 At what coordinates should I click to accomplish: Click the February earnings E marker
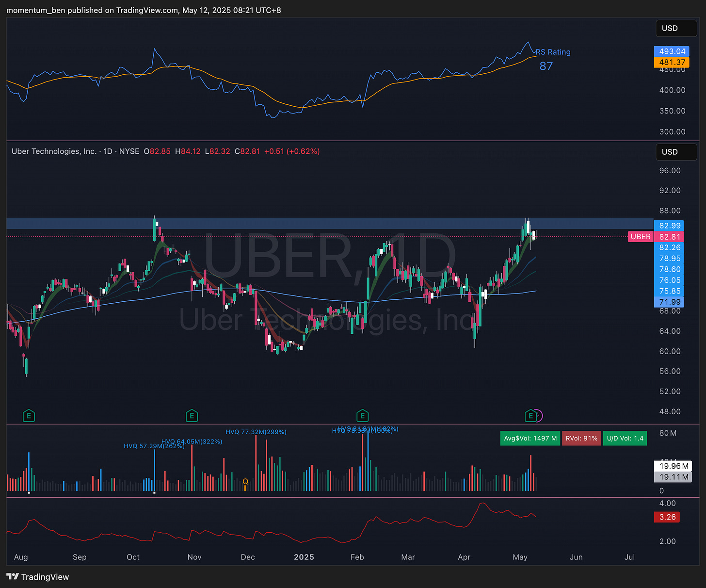coord(362,416)
